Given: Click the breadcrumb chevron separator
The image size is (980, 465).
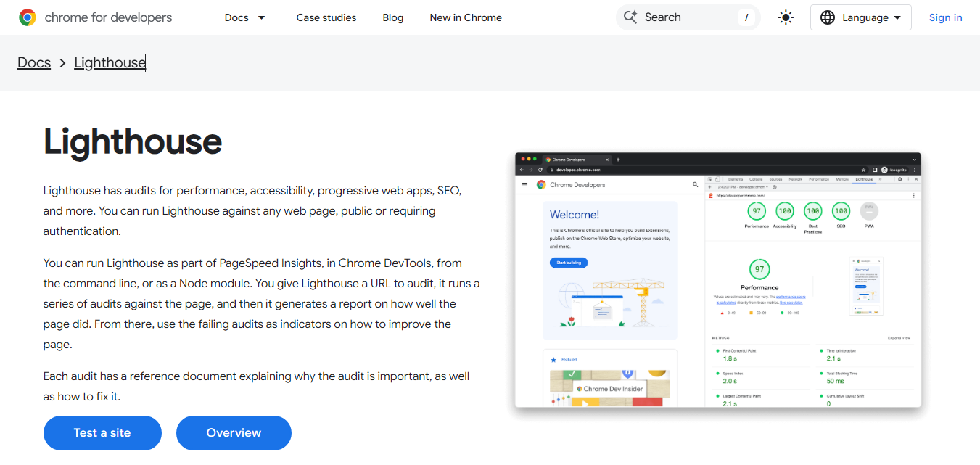Looking at the screenshot, I should pyautogui.click(x=62, y=63).
